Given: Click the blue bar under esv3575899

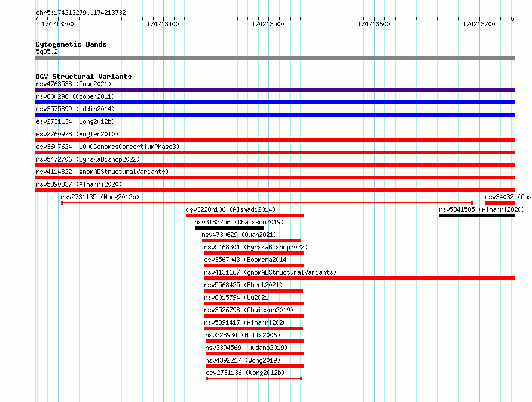Looking at the screenshot, I should pyautogui.click(x=275, y=115).
